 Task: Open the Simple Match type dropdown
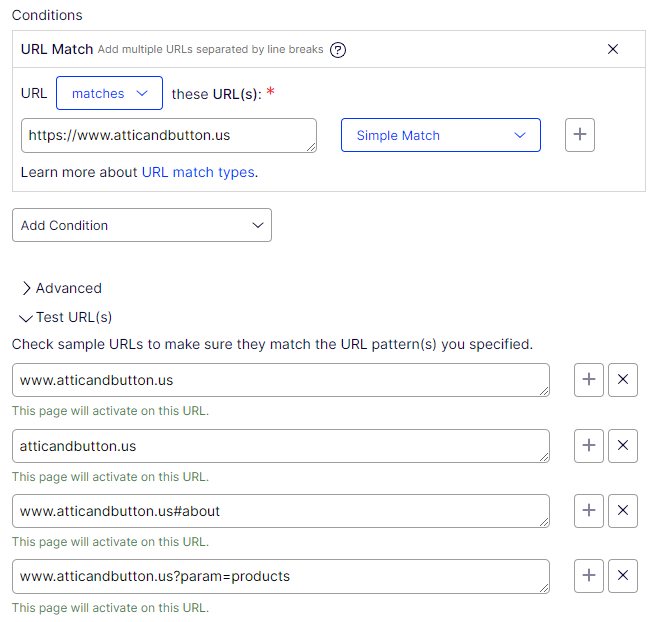pos(440,135)
